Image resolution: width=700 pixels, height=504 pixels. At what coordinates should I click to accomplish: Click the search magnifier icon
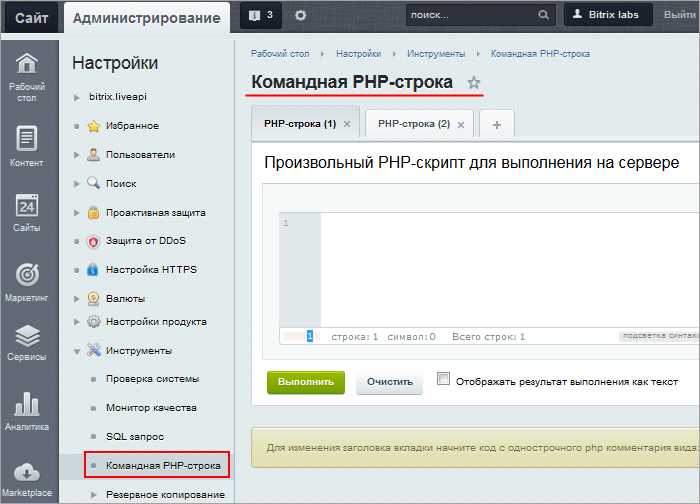click(x=543, y=15)
